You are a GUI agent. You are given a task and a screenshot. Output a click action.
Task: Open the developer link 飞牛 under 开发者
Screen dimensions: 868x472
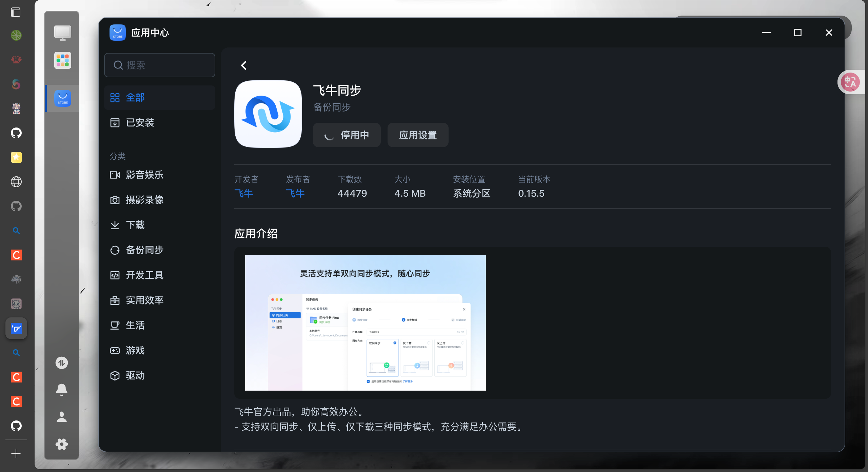coord(244,193)
